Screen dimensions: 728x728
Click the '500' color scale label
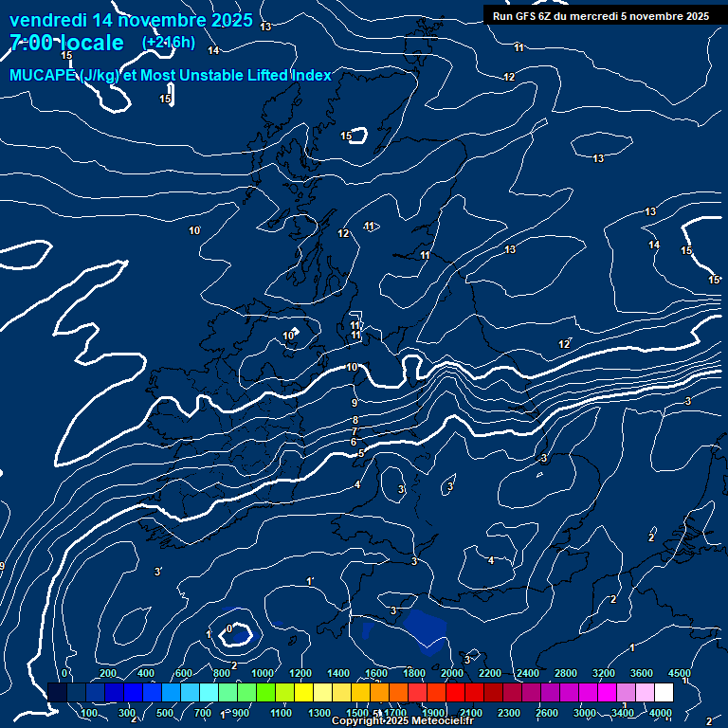[165, 713]
